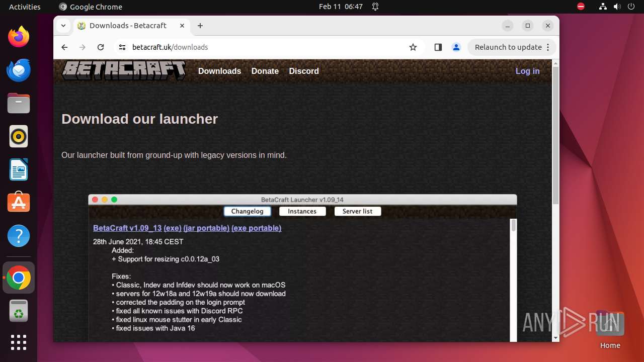Image resolution: width=644 pixels, height=362 pixels.
Task: Click the "Our launcher built from ground-up" text
Action: (174, 155)
